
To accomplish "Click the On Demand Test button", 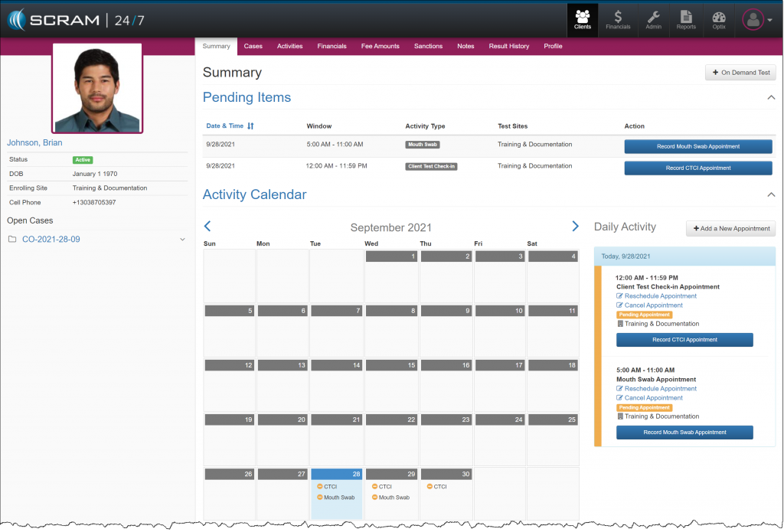I will click(740, 72).
